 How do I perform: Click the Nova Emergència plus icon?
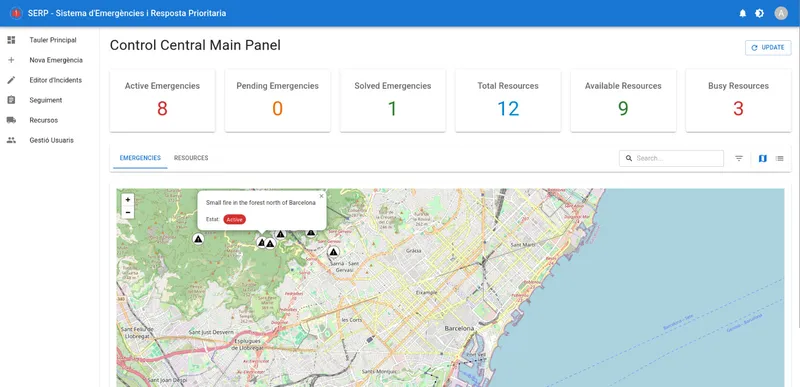coord(11,60)
